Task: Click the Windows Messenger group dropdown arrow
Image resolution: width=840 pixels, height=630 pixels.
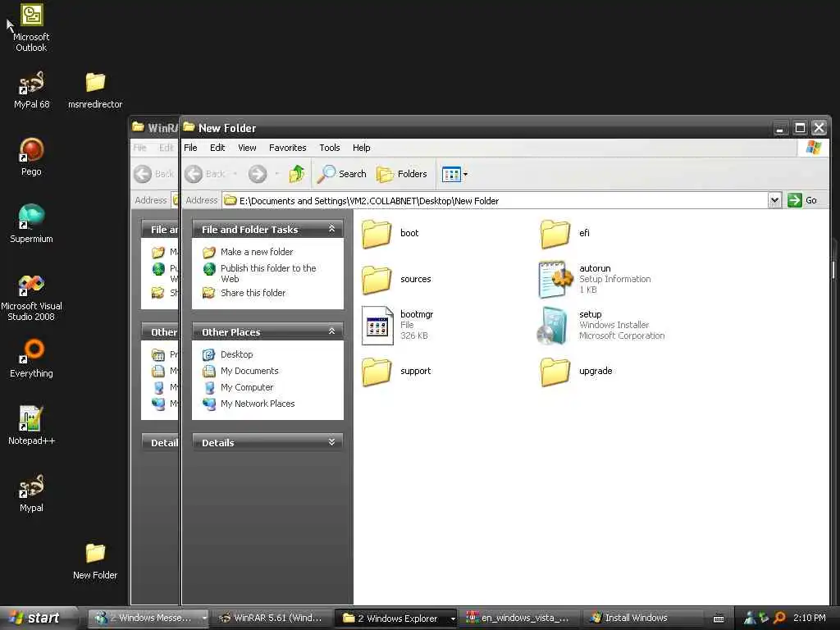Action: pos(204,618)
